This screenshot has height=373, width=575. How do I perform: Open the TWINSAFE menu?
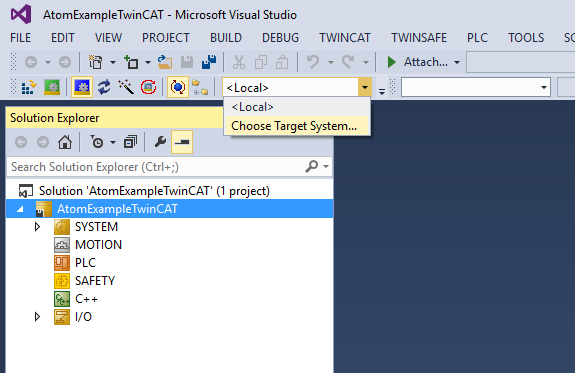pos(419,38)
